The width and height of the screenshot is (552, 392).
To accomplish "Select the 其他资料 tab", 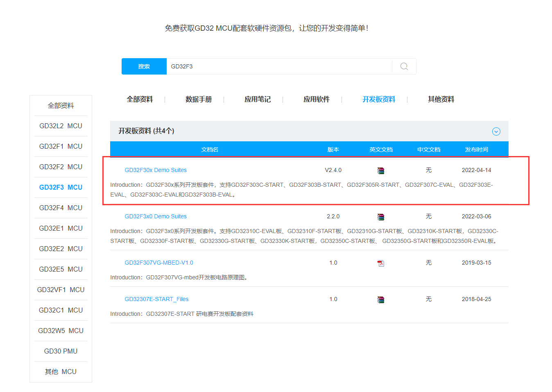I will point(441,99).
